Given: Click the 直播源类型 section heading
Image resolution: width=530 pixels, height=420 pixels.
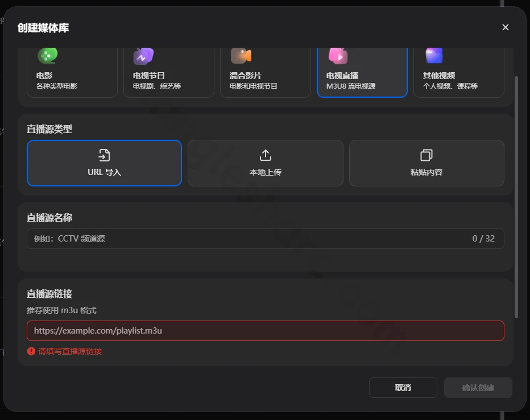Looking at the screenshot, I should tap(49, 129).
